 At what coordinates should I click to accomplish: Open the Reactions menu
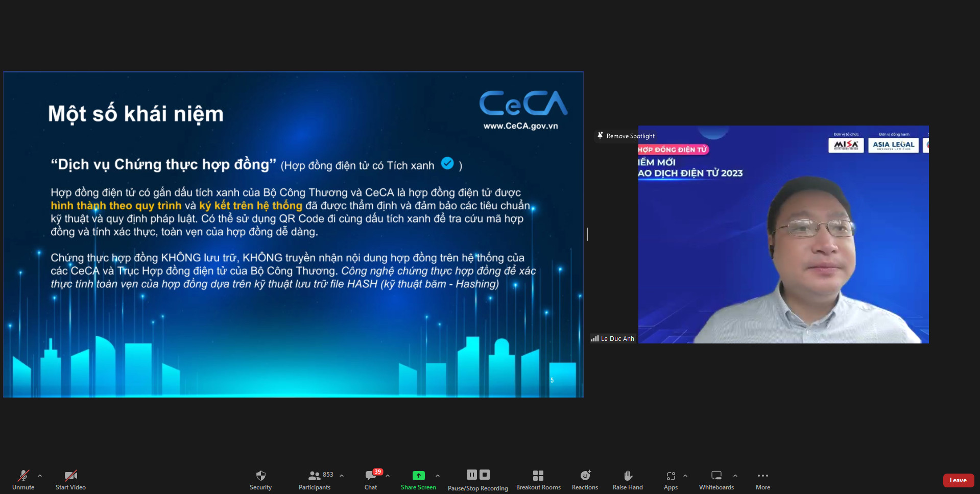click(x=585, y=479)
